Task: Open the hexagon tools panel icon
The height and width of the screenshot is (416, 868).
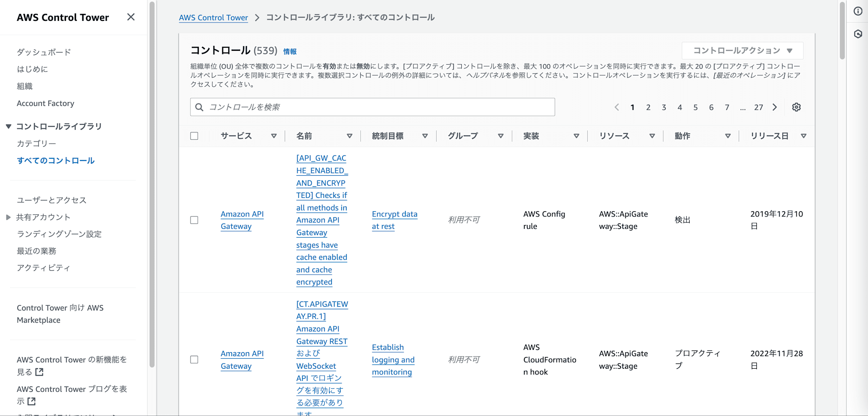Action: 858,34
